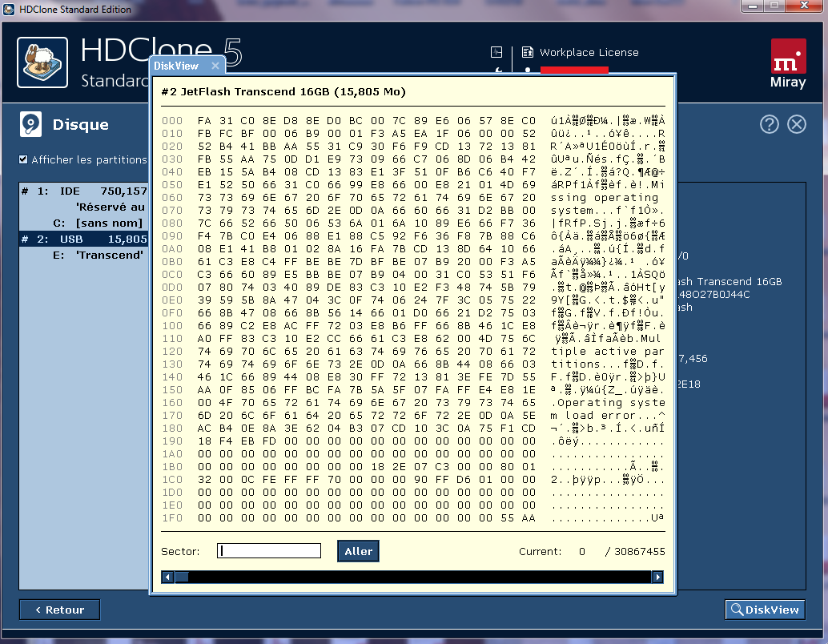Image resolution: width=828 pixels, height=644 pixels.
Task: Click the total sector count 30867455
Action: point(639,552)
